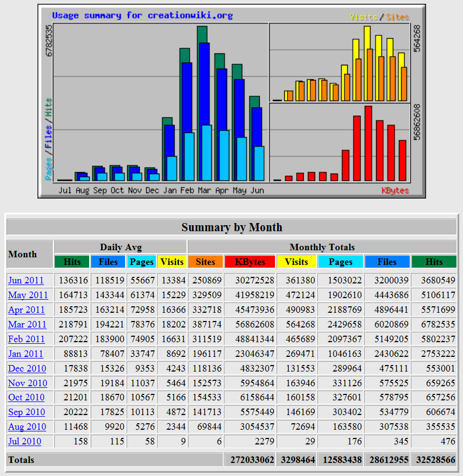Click the cyan Pages header under Monthly Totals
The height and width of the screenshot is (476, 463).
pyautogui.click(x=341, y=262)
